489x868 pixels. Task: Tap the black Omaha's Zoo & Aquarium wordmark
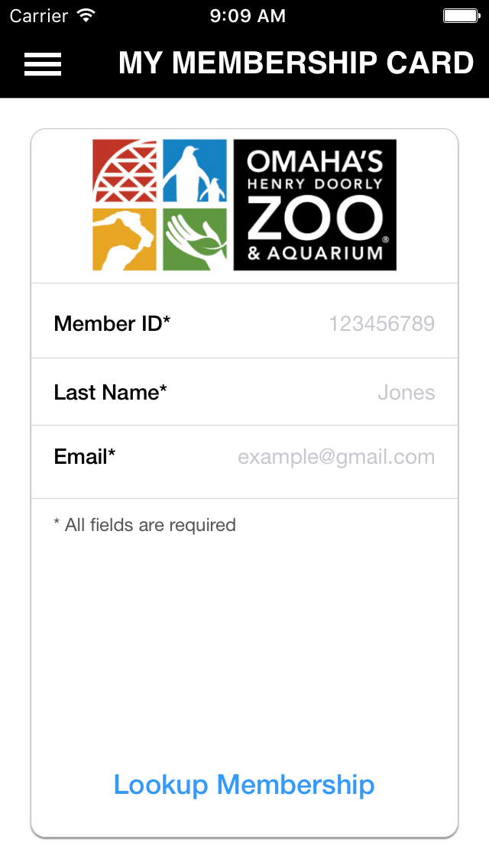(315, 205)
